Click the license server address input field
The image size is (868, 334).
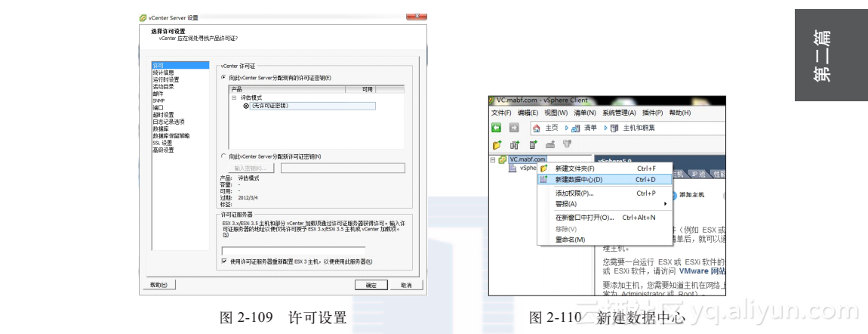[294, 250]
